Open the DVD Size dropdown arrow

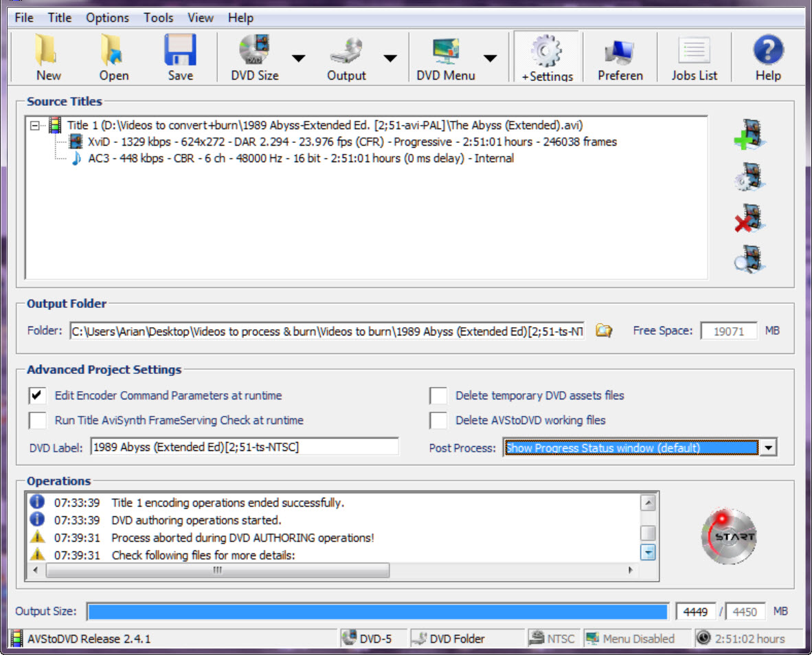click(x=298, y=58)
